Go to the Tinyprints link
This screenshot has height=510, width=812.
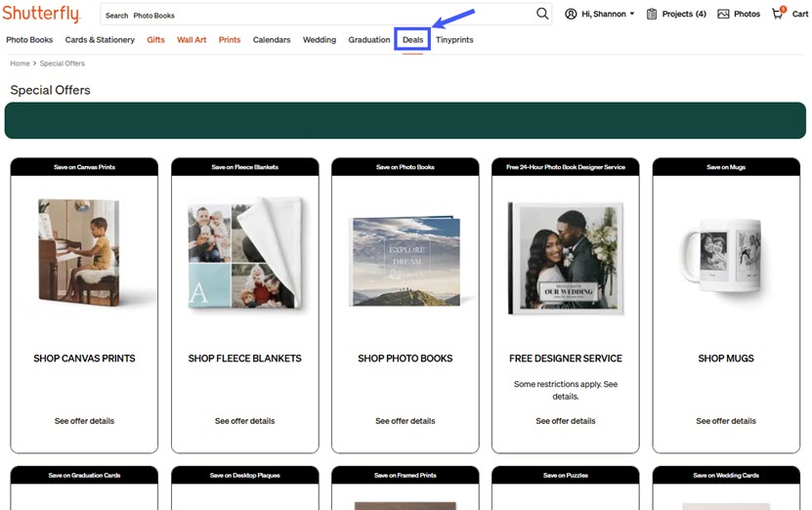(454, 40)
